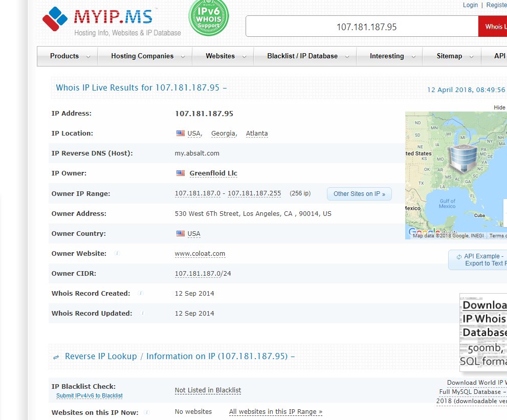This screenshot has height=420, width=507.
Task: Expand the Hosting Companies dropdown arrow
Action: (x=183, y=57)
